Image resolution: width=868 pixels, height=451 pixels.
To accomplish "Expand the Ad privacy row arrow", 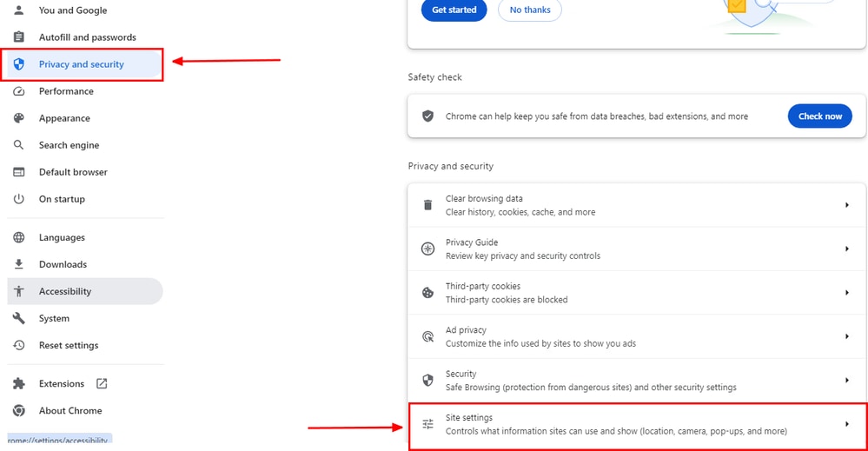I will click(847, 336).
